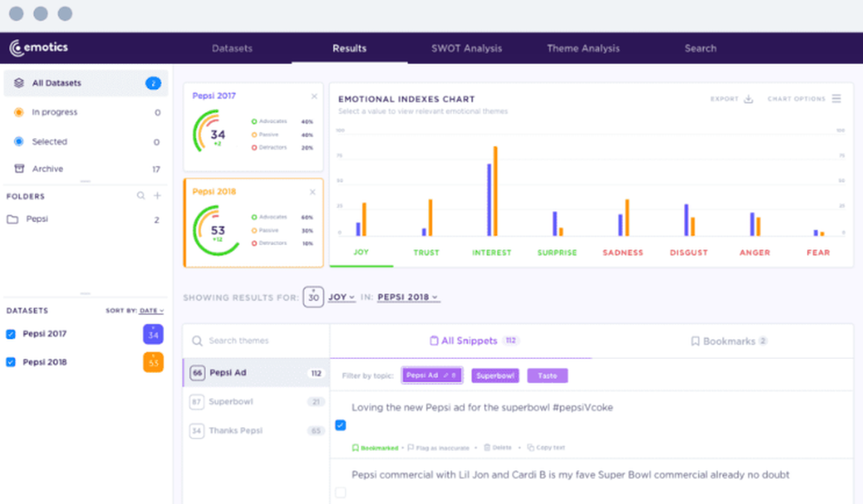863x504 pixels.
Task: Select the SURPRISE emotion label
Action: click(557, 253)
